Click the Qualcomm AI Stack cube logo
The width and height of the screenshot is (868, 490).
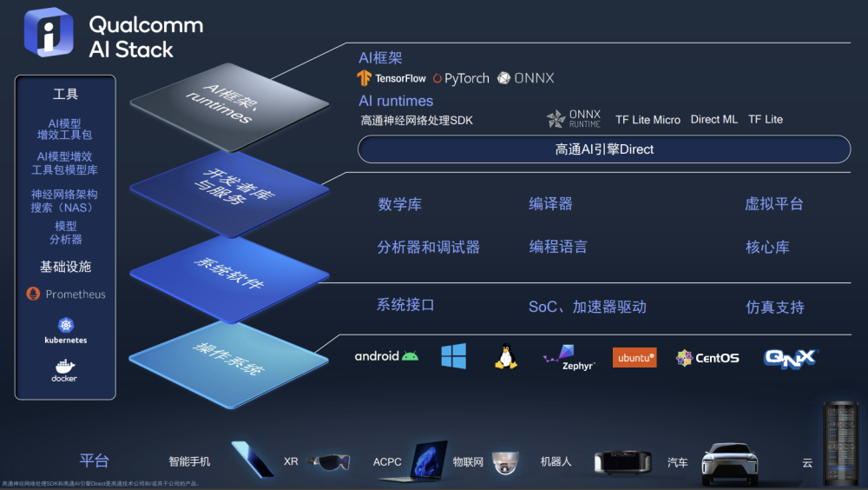[x=49, y=32]
